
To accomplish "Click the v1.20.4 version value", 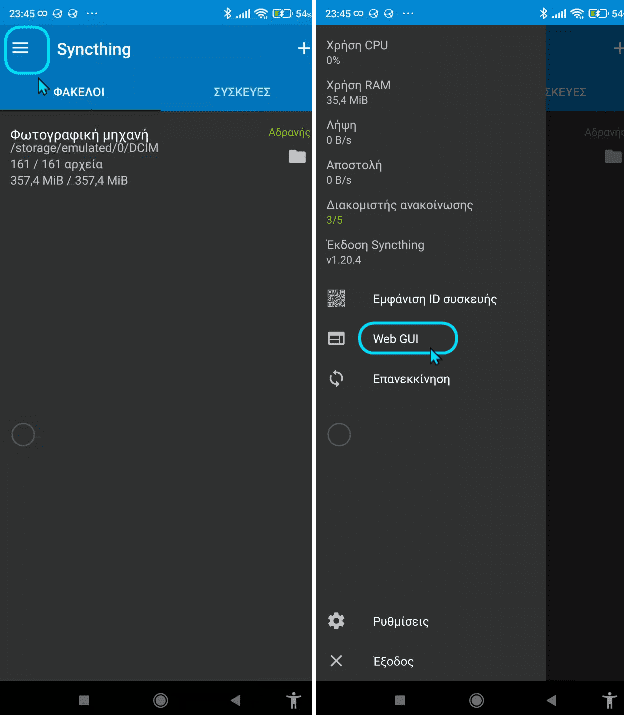I will point(343,260).
